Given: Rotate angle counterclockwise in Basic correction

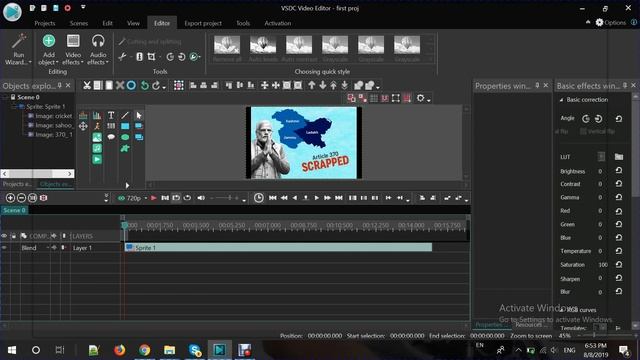Looking at the screenshot, I should tap(586, 119).
